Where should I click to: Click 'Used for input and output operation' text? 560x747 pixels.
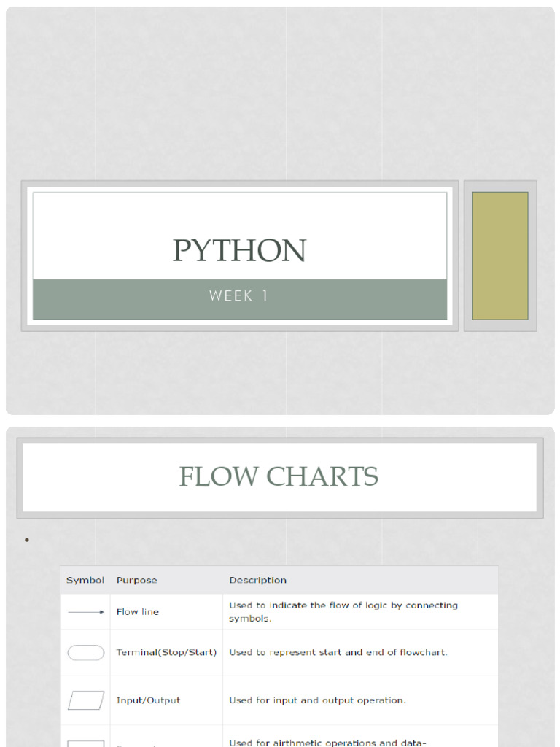coord(317,700)
